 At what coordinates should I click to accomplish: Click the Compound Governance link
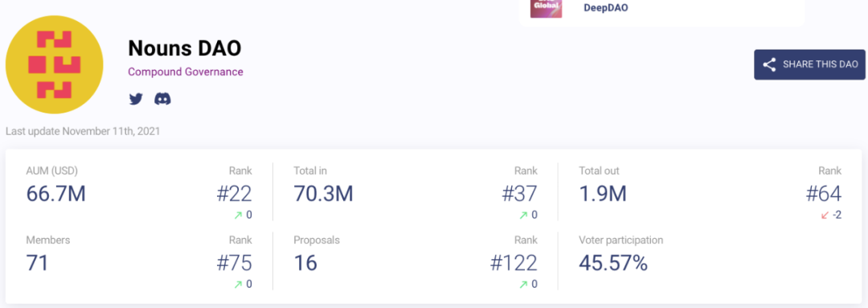186,72
